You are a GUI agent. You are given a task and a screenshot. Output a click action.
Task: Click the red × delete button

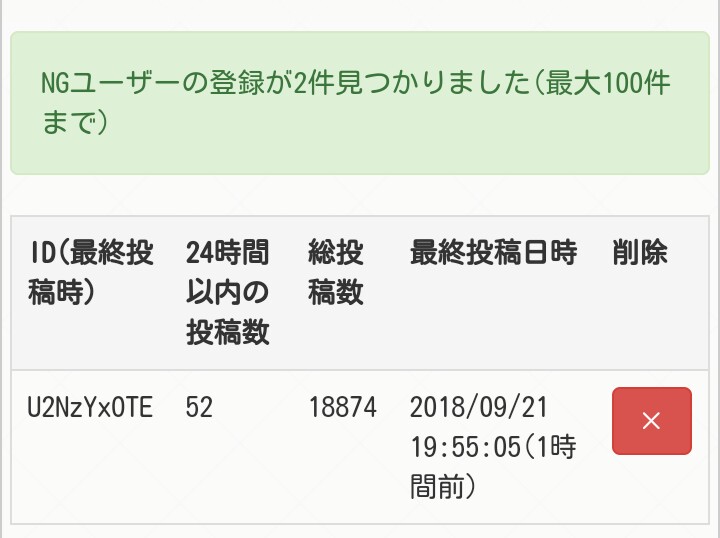651,421
